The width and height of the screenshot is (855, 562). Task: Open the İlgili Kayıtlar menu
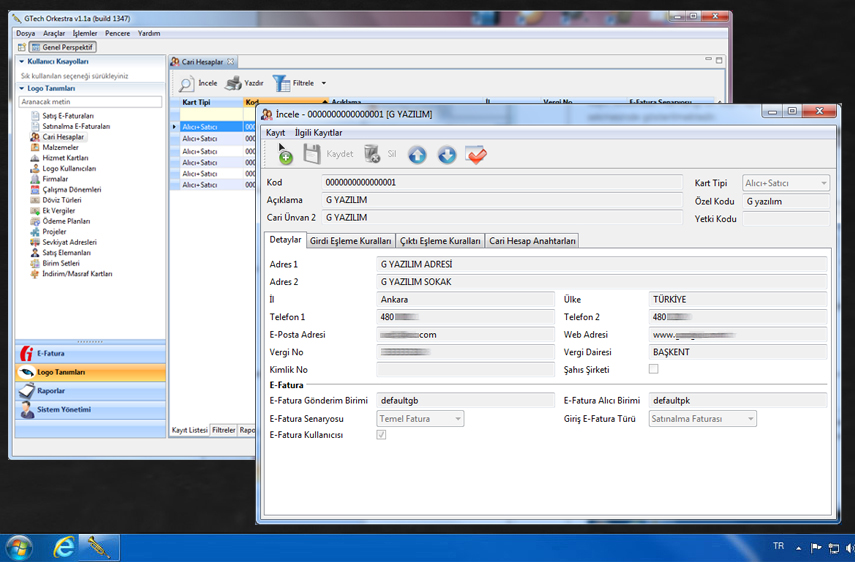318,133
